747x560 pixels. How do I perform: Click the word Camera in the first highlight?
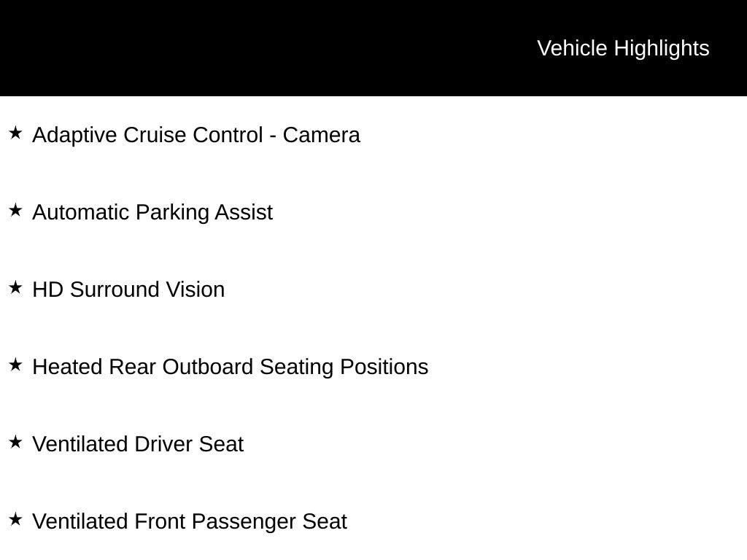pyautogui.click(x=321, y=135)
